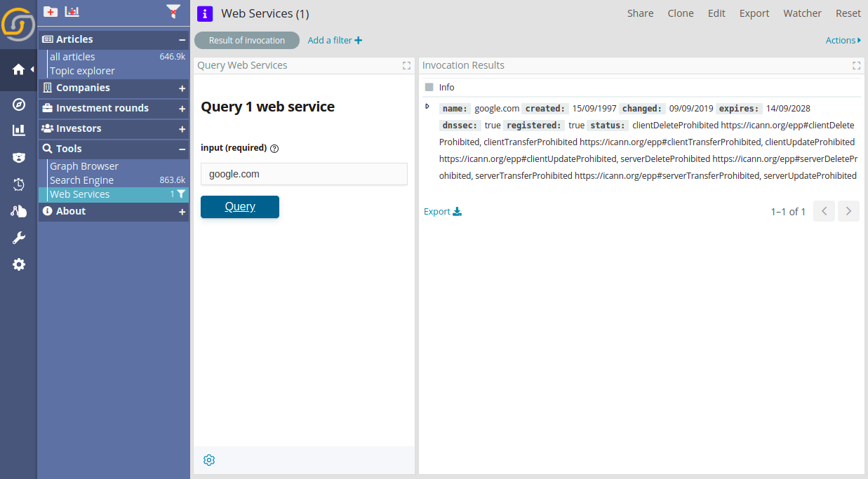The height and width of the screenshot is (479, 868).
Task: Click Clone in top menu
Action: pos(680,13)
